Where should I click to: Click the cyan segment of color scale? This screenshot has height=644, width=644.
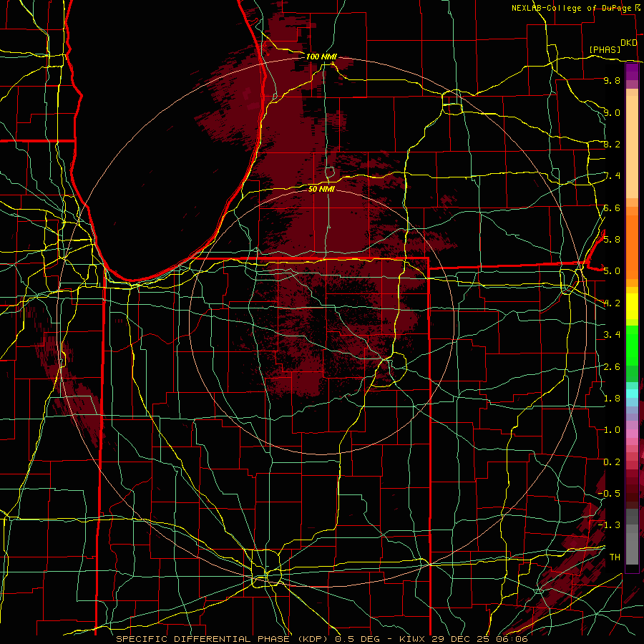pyautogui.click(x=632, y=394)
